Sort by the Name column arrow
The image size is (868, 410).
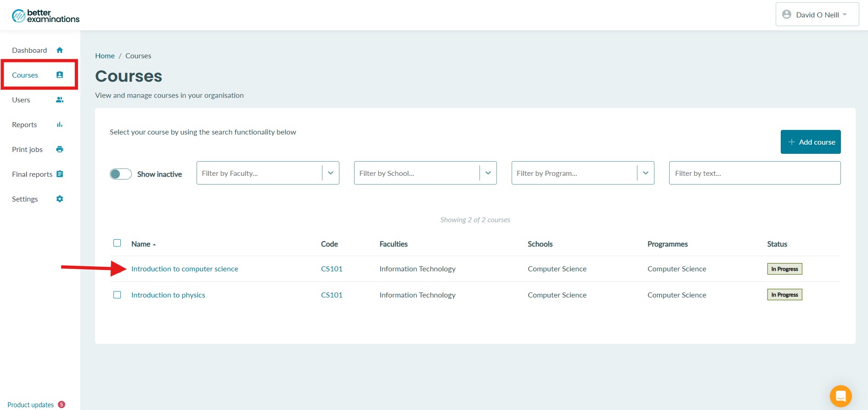click(154, 245)
